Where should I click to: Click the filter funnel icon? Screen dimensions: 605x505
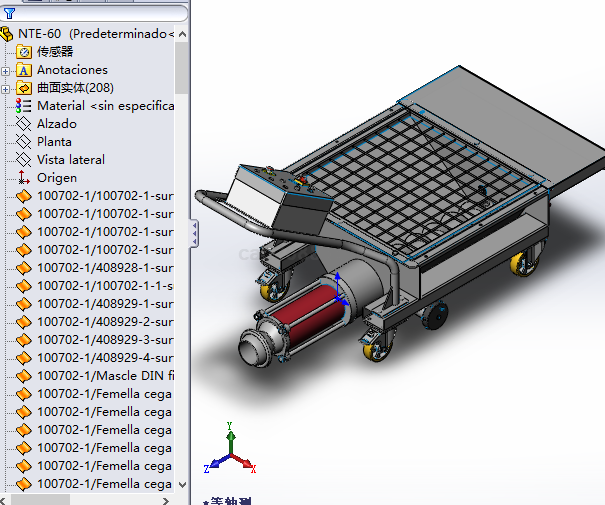(9, 14)
